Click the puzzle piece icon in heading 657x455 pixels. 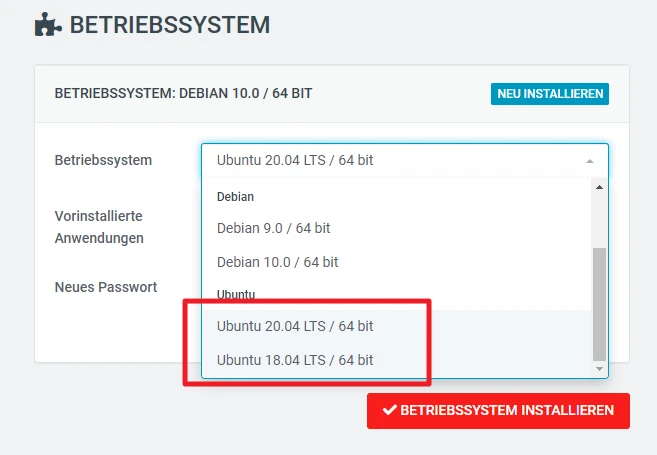(x=46, y=24)
